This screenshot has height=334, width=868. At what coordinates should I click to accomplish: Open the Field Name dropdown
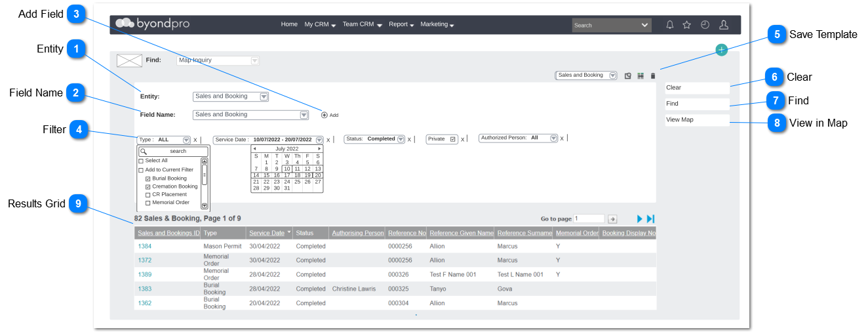[304, 115]
